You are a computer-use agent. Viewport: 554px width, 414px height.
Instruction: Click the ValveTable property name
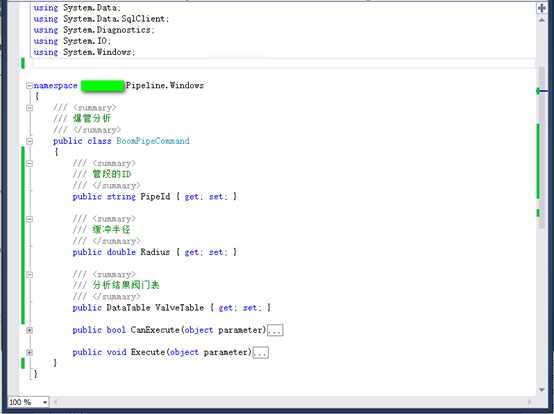[x=179, y=308]
